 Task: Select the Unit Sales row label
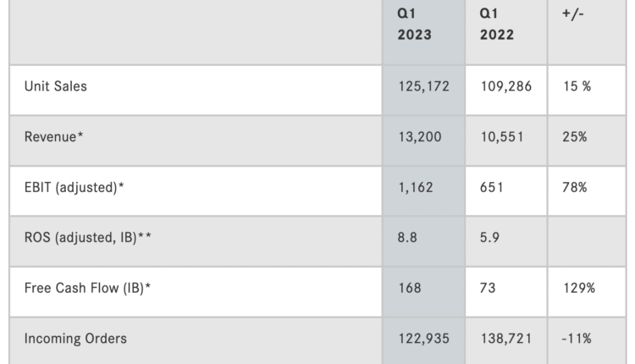56,86
